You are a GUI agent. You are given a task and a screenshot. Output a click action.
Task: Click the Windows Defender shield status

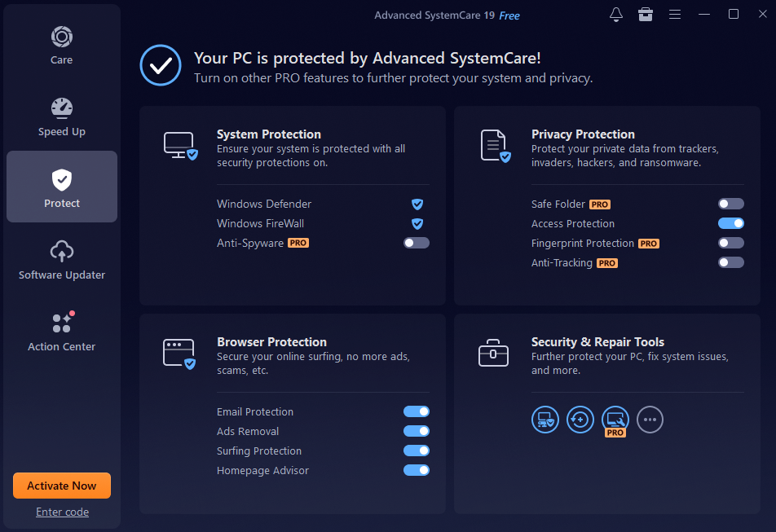(x=417, y=204)
